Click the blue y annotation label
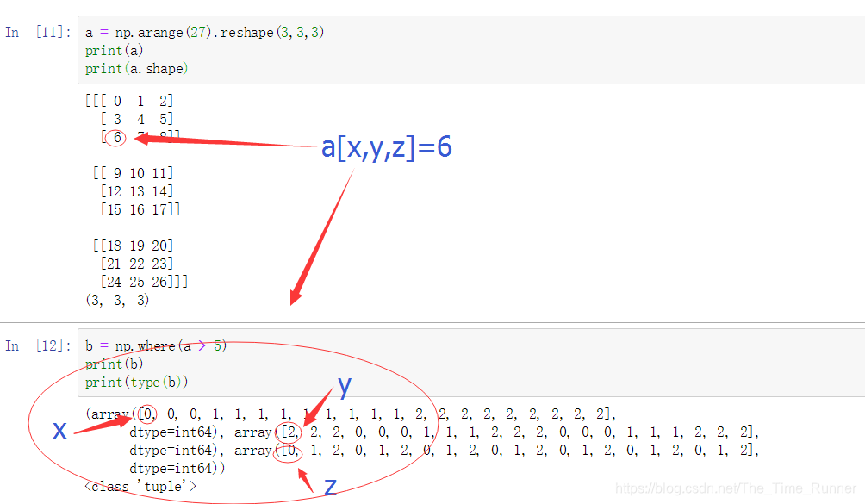Viewport: 865px width, 504px height. point(343,388)
